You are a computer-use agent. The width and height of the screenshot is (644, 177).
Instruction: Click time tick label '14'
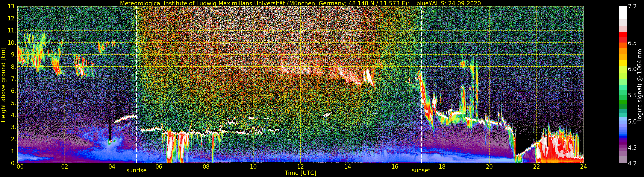pos(347,166)
